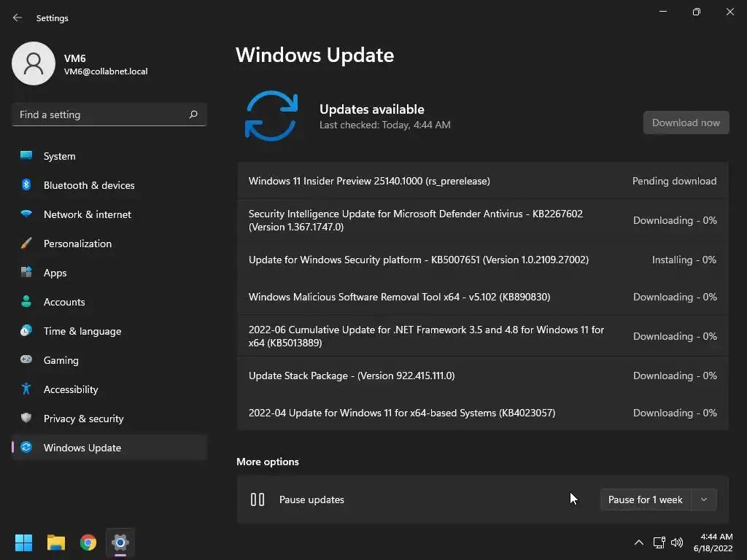Click the Pending download status text
Image resolution: width=747 pixels, height=560 pixels.
[674, 181]
